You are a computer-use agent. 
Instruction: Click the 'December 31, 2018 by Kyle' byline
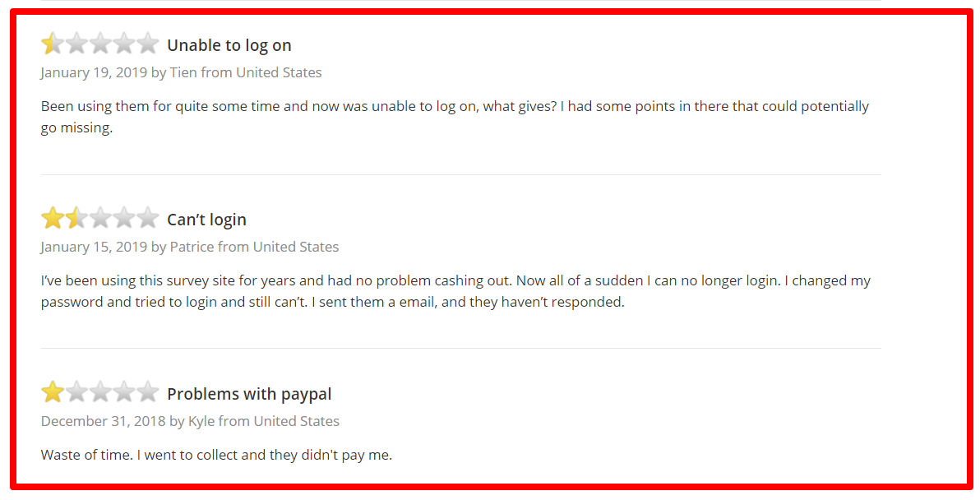coord(190,421)
